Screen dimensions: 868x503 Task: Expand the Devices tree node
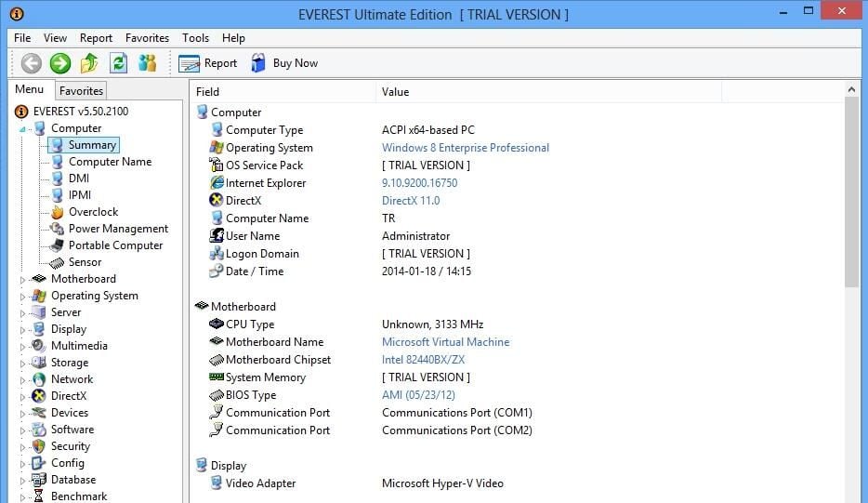[x=22, y=414]
